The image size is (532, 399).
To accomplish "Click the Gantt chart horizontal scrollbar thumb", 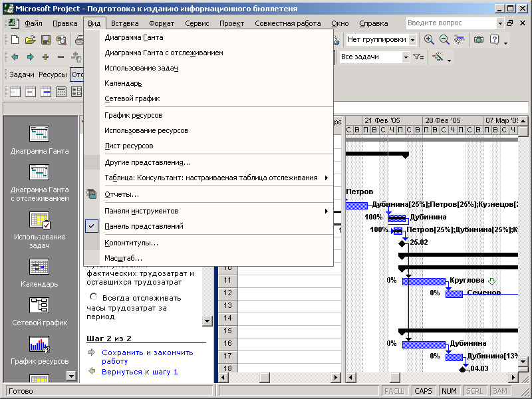I will [x=394, y=377].
